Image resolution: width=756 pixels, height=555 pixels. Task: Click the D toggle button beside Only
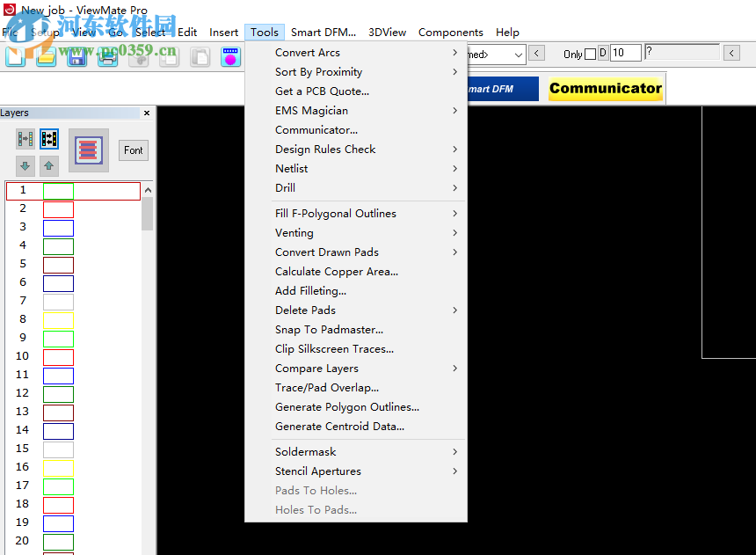pos(603,54)
